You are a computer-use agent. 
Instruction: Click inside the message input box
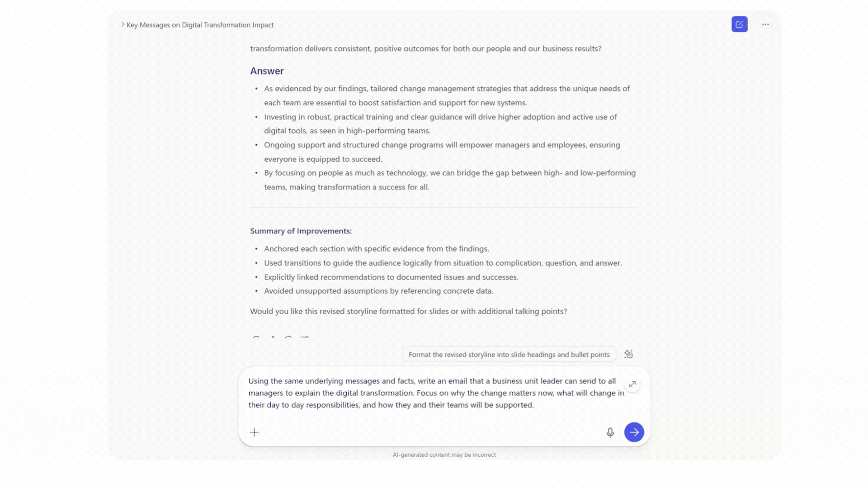[434, 393]
